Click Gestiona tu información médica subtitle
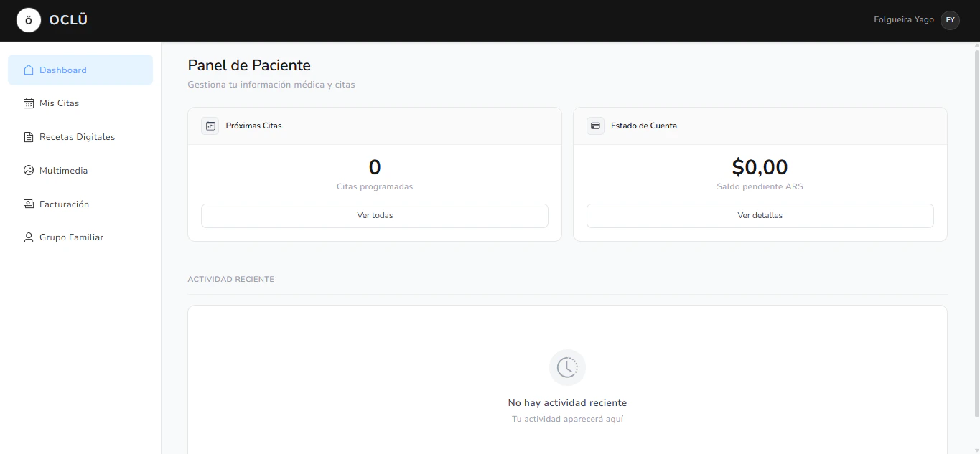Viewport: 980px width, 454px height. (x=271, y=85)
